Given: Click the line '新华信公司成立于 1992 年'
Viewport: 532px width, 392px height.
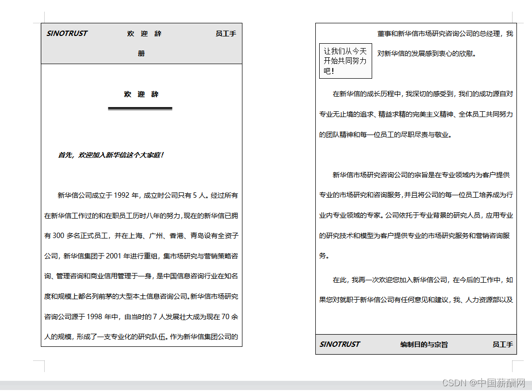Looking at the screenshot, I should click(x=148, y=195).
